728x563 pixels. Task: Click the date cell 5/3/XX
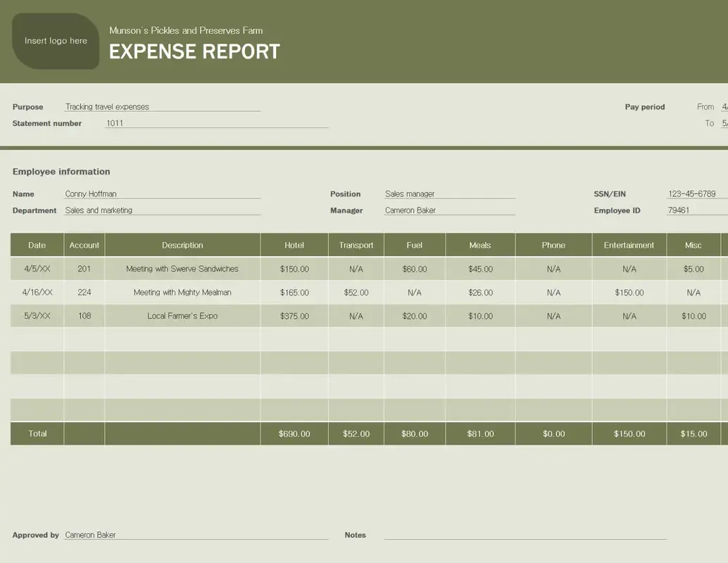click(x=37, y=316)
